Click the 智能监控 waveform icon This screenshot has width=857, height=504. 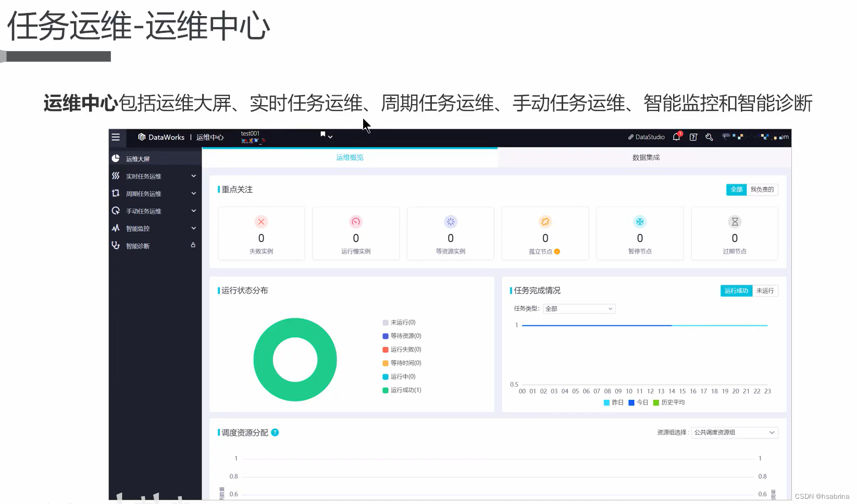click(116, 228)
